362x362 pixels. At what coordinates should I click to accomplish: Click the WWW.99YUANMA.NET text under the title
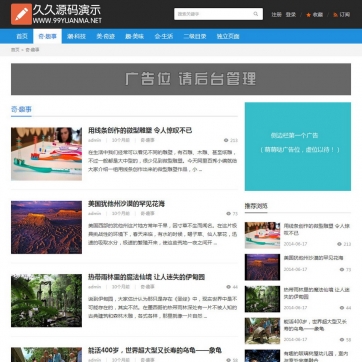coord(67,21)
